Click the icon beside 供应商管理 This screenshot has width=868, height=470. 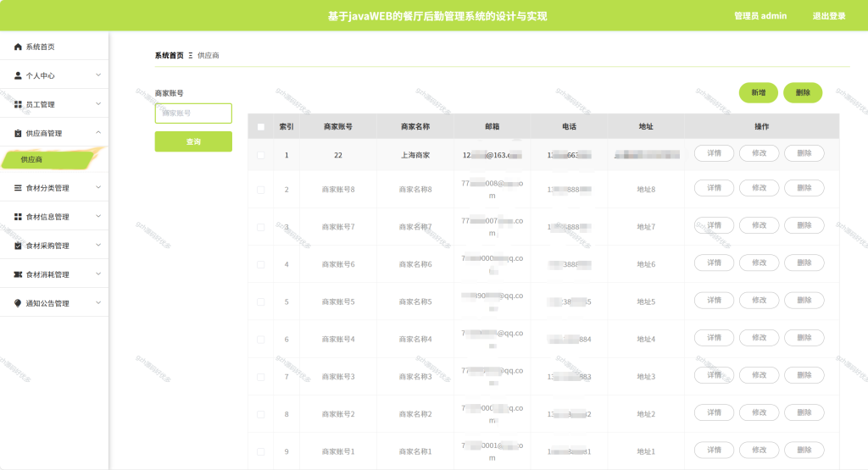[x=18, y=133]
